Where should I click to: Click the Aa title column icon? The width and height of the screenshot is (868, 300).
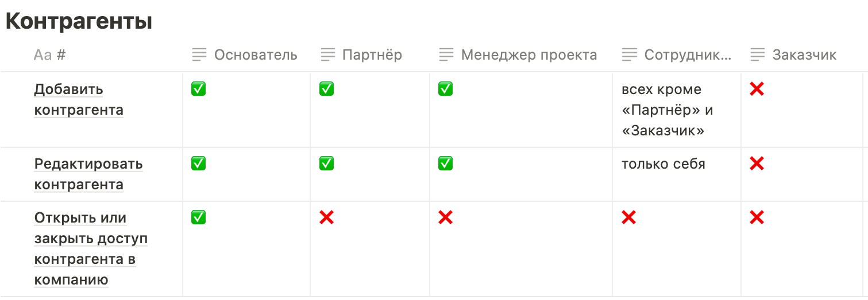point(43,55)
